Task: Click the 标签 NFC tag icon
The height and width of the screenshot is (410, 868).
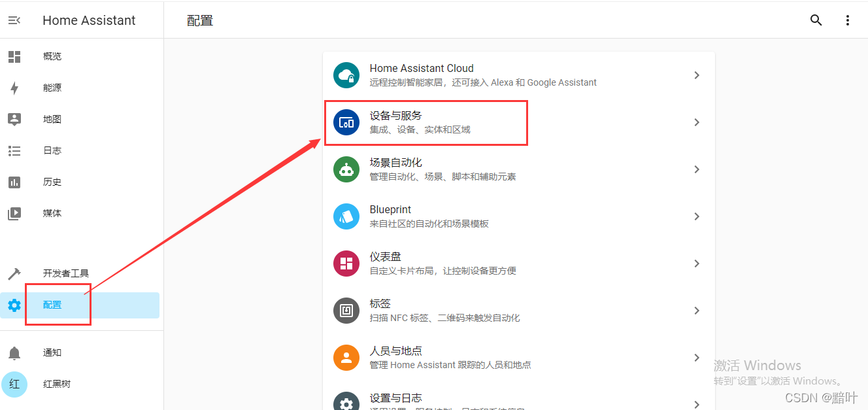Action: pos(346,311)
